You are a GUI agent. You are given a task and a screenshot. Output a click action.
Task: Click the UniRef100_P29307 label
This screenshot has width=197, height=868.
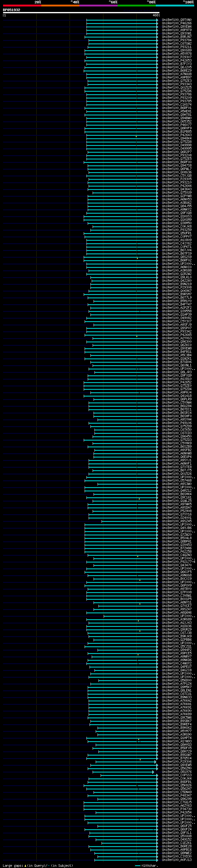pos(176,57)
